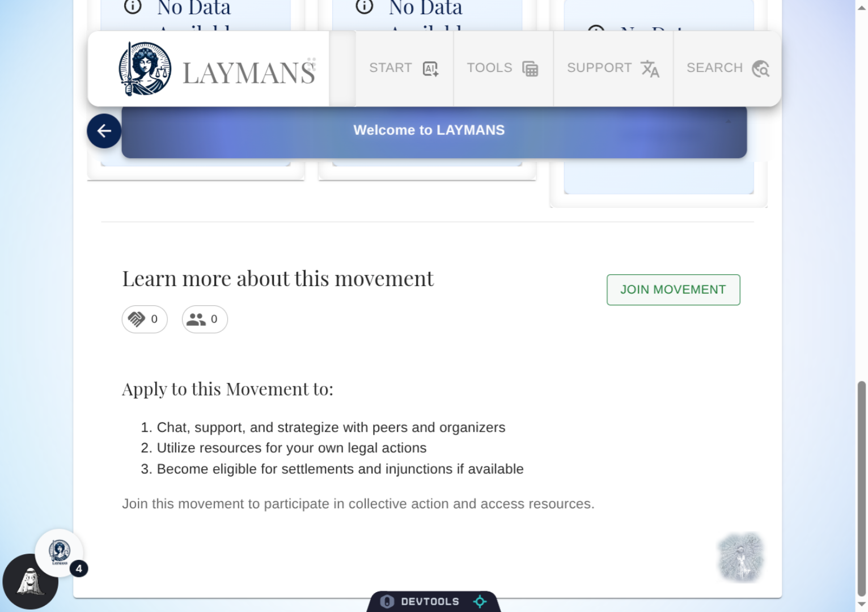Click the AI icon next to START
The height and width of the screenshot is (612, 868).
tap(430, 68)
